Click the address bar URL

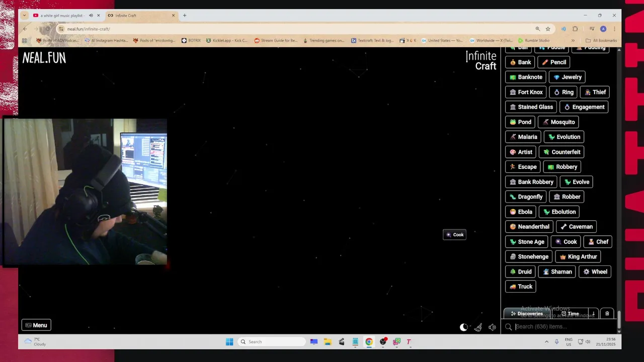(x=89, y=29)
